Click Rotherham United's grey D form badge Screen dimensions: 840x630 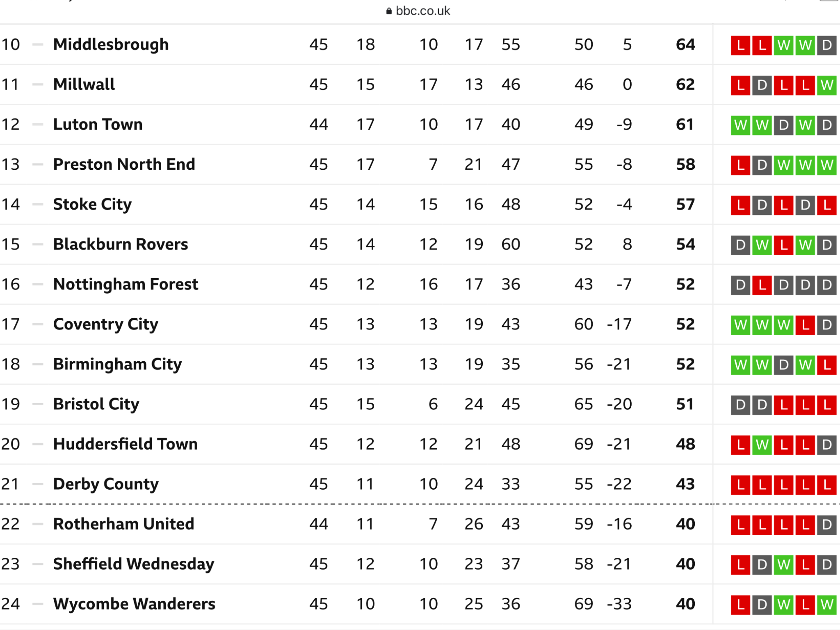(x=826, y=525)
